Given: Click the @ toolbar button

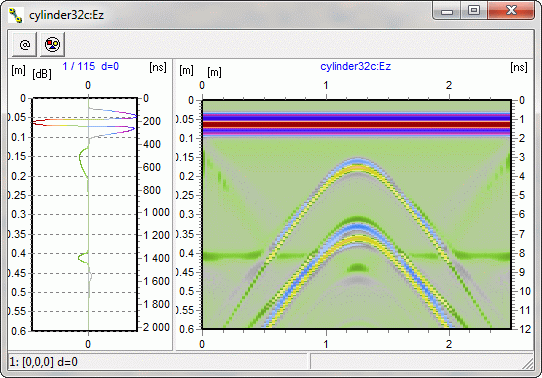Looking at the screenshot, I should [x=24, y=44].
